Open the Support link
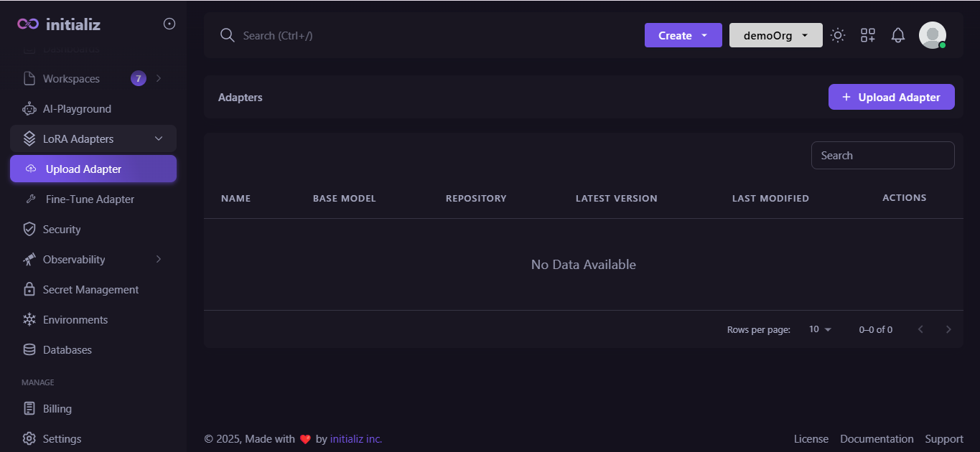The height and width of the screenshot is (452, 980). (944, 439)
